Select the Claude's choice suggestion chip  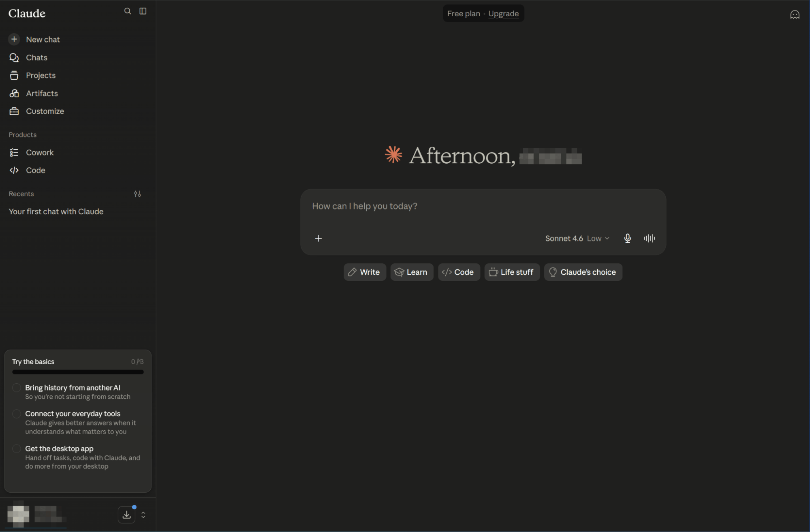pyautogui.click(x=583, y=272)
